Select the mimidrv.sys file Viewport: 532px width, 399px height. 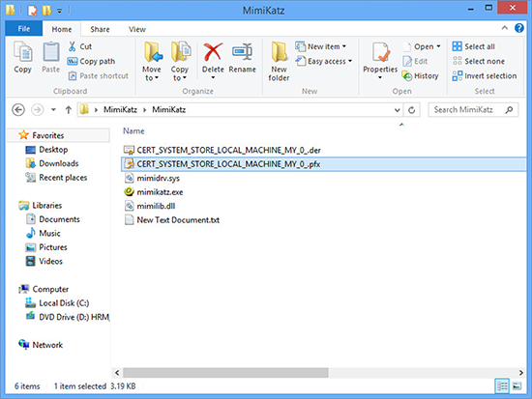click(x=152, y=179)
